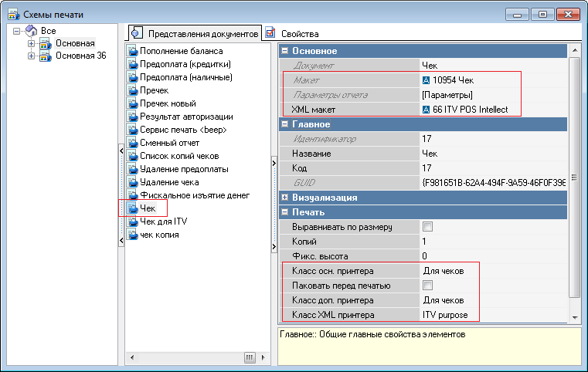Collapse the Печать section
This screenshot has height=372, width=588.
pos(285,212)
